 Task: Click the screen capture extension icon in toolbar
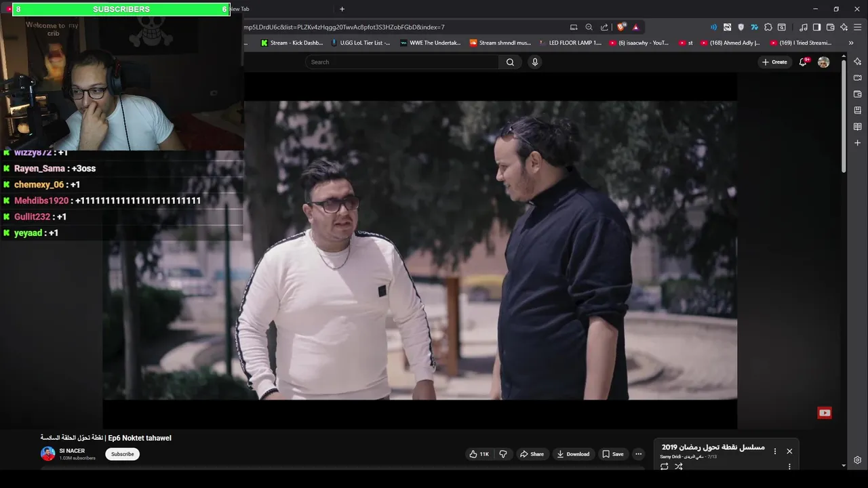coord(727,27)
